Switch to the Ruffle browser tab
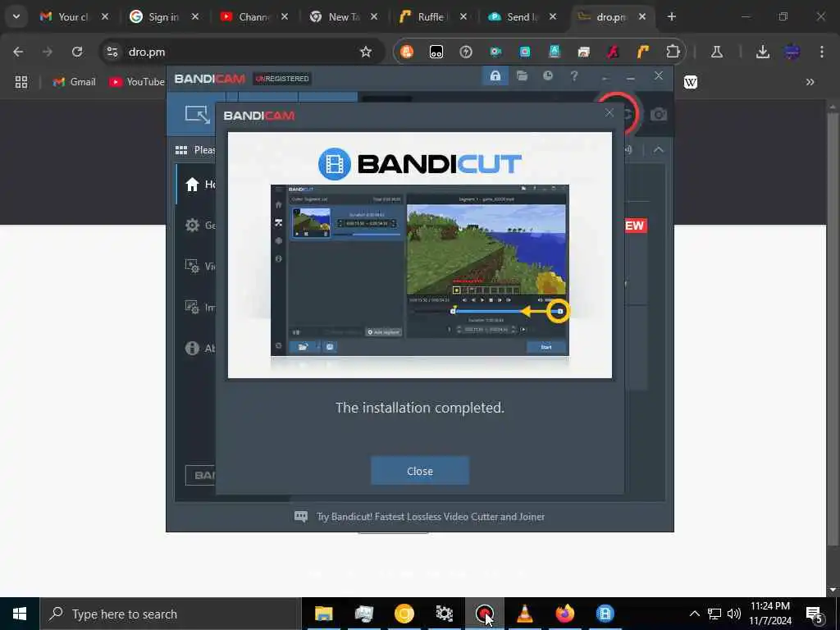840x630 pixels. (x=433, y=17)
